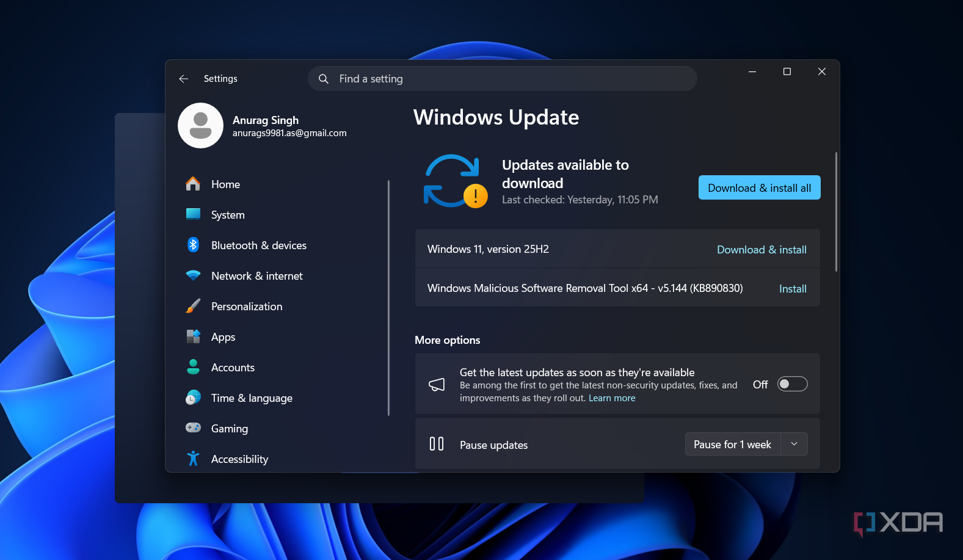Image resolution: width=963 pixels, height=560 pixels.
Task: Minimize the Settings window
Action: click(752, 71)
